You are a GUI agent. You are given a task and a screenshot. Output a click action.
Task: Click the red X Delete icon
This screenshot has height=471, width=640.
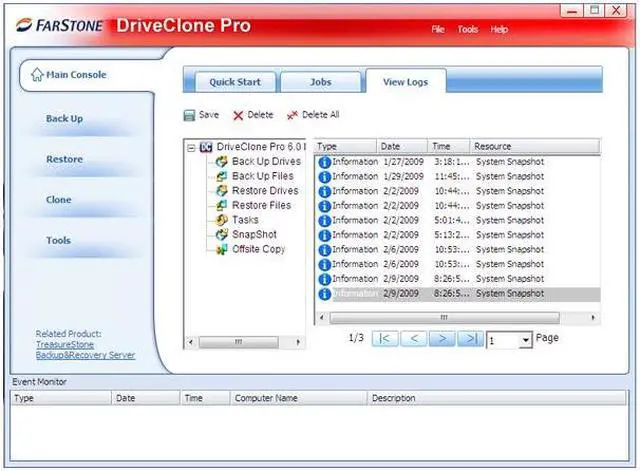[x=238, y=116]
